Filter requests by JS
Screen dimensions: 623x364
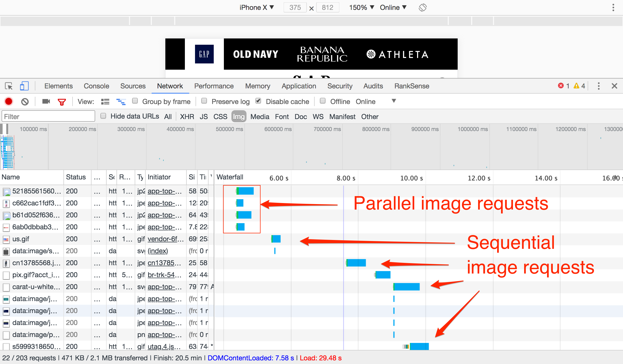click(204, 116)
